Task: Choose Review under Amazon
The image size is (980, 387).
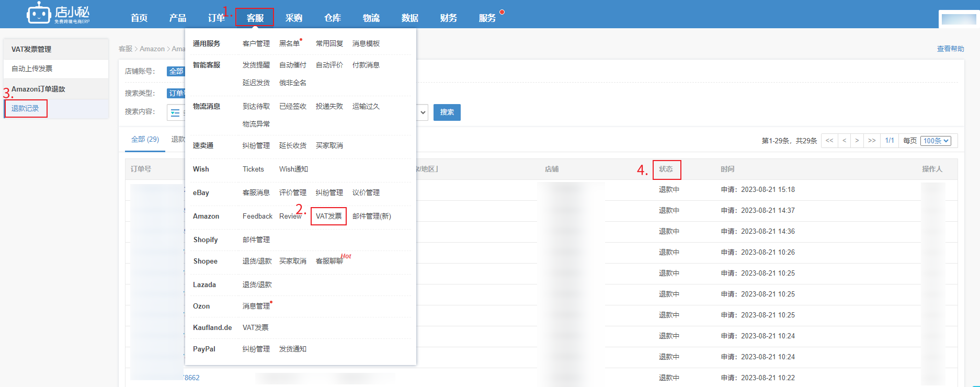Action: (290, 216)
